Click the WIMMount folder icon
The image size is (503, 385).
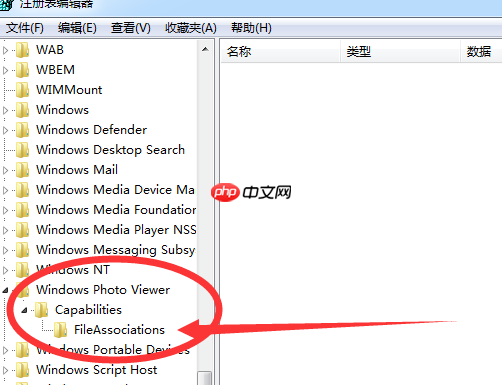click(x=23, y=90)
